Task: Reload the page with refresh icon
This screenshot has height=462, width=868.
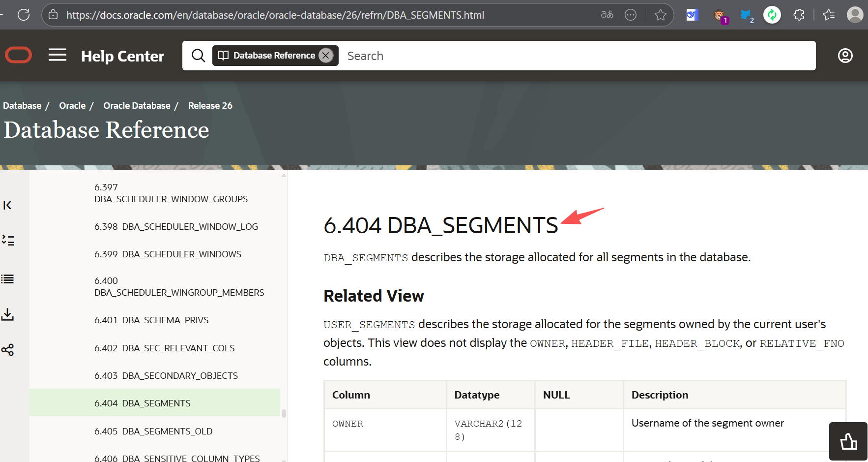Action: 24,15
